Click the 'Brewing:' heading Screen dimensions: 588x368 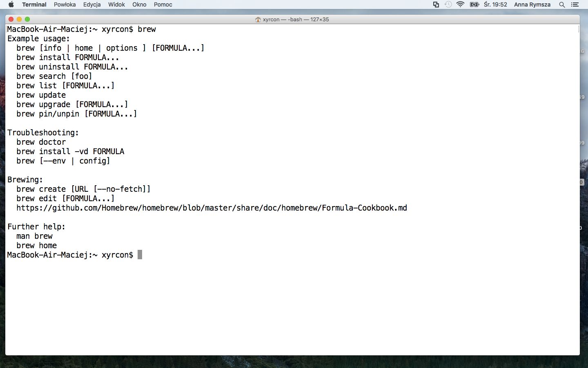tap(25, 180)
